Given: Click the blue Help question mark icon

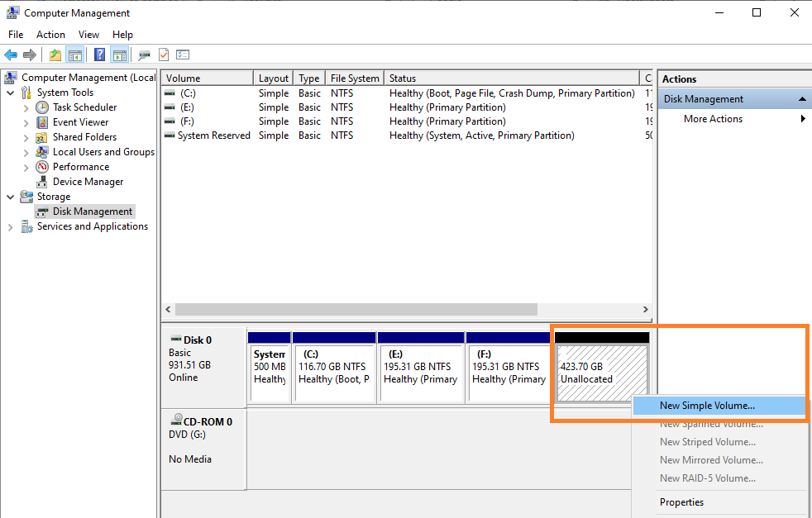Looking at the screenshot, I should pyautogui.click(x=99, y=55).
